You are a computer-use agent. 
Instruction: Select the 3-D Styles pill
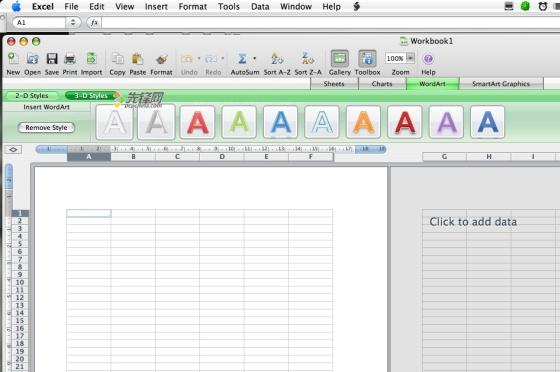pos(91,96)
